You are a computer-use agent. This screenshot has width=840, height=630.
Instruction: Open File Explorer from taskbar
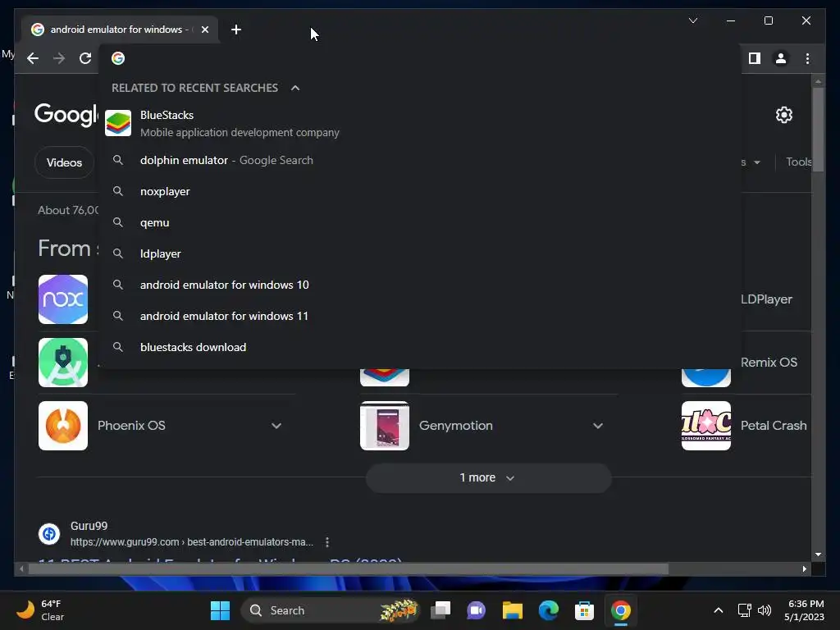coord(512,610)
